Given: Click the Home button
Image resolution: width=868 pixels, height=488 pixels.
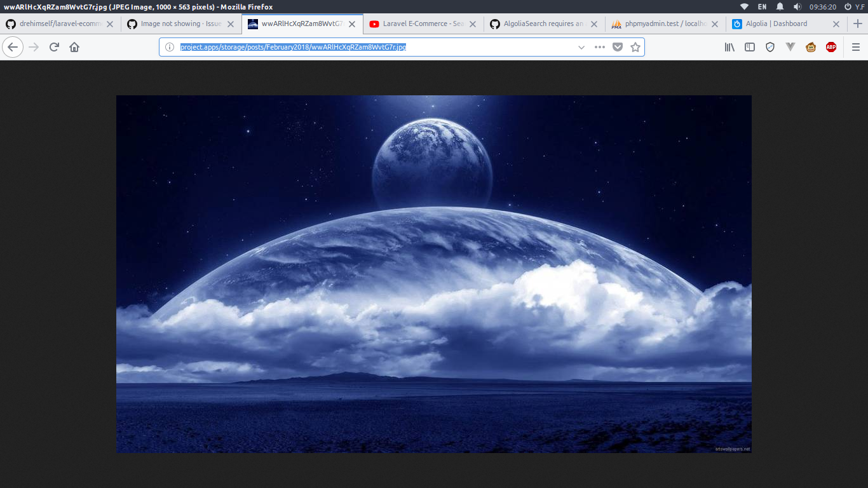Looking at the screenshot, I should 74,46.
